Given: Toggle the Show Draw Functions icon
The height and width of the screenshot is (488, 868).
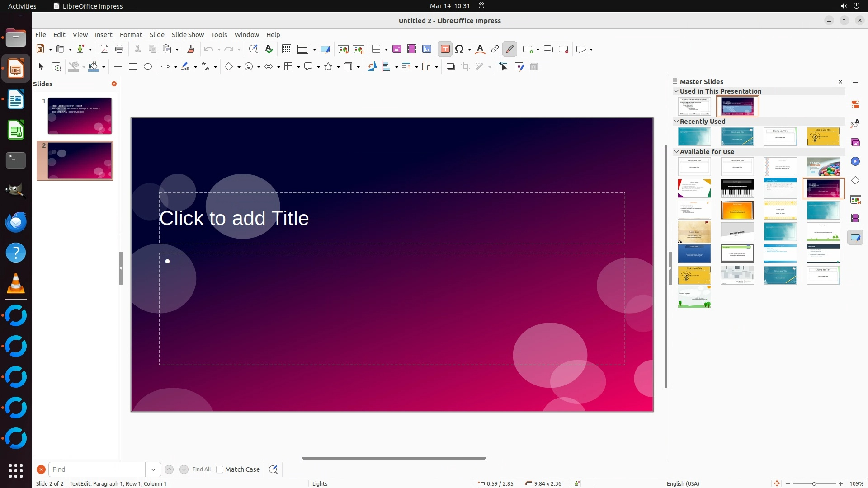Looking at the screenshot, I should [509, 49].
